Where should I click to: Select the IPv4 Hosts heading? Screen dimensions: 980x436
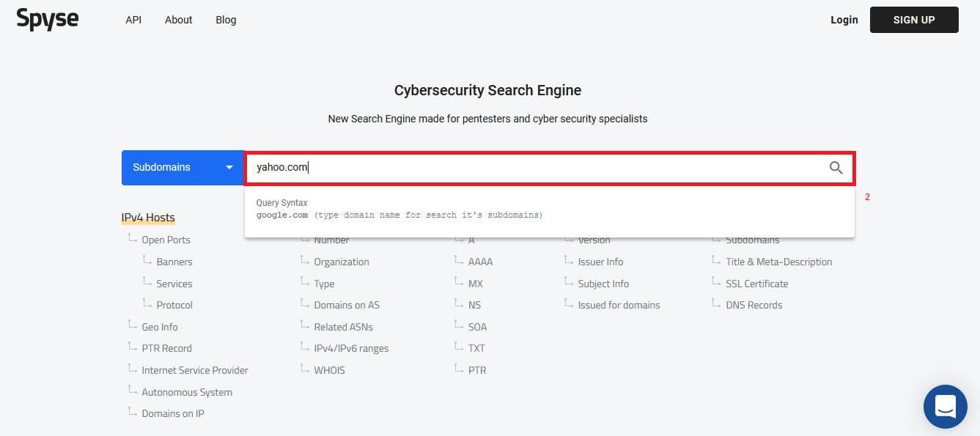coord(148,218)
